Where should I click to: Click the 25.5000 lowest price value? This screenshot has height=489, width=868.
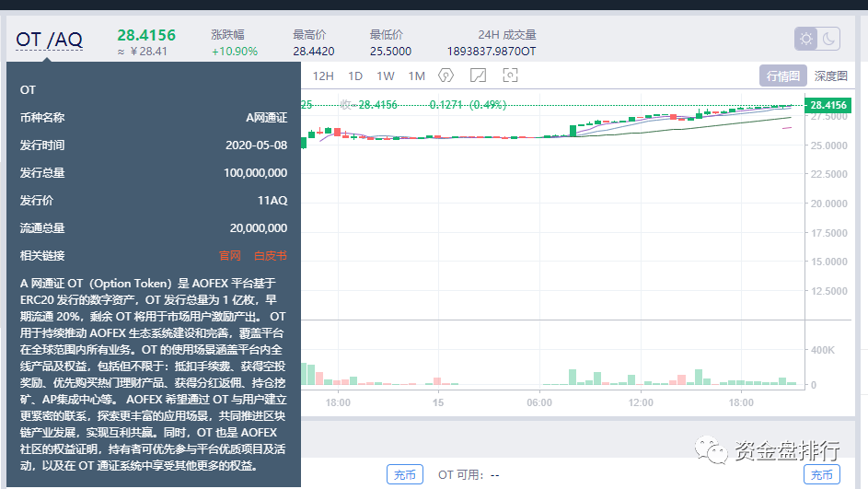(391, 52)
